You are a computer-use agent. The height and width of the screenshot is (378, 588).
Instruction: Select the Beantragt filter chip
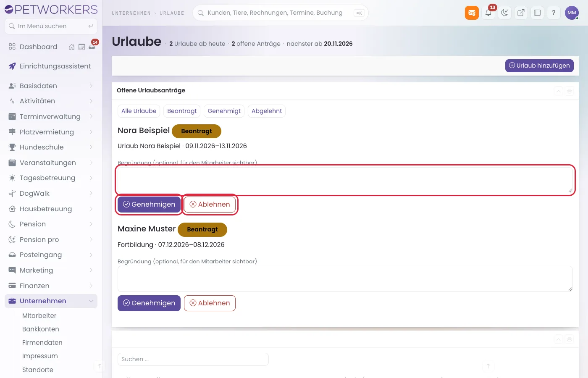tap(182, 111)
